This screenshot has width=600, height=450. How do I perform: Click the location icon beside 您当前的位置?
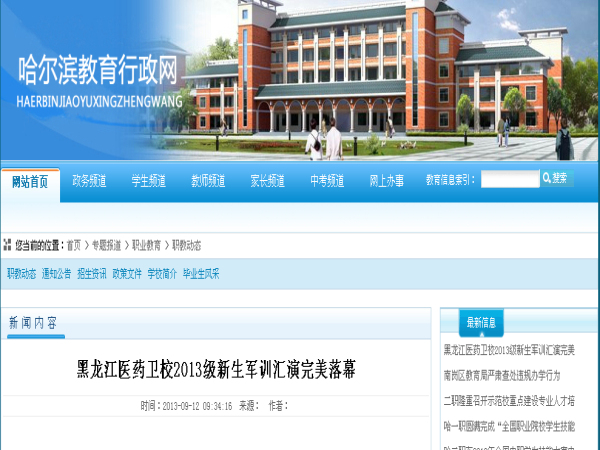(7, 245)
